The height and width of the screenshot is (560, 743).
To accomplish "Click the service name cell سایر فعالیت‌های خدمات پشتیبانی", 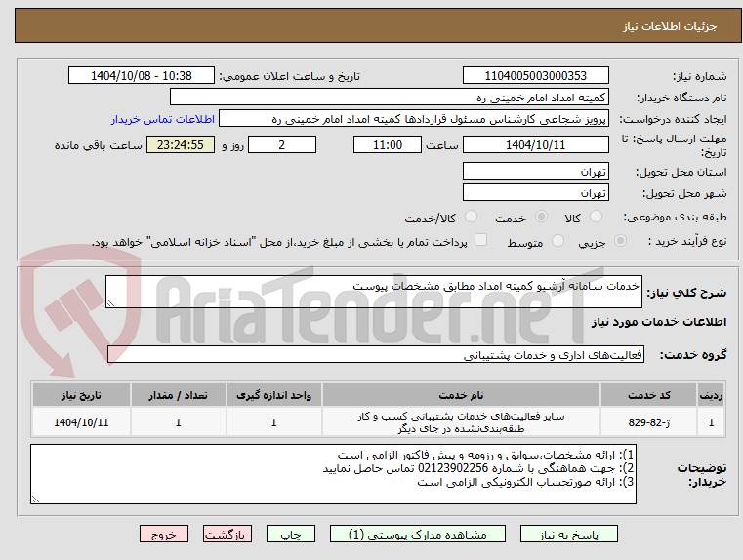I will point(461,422).
